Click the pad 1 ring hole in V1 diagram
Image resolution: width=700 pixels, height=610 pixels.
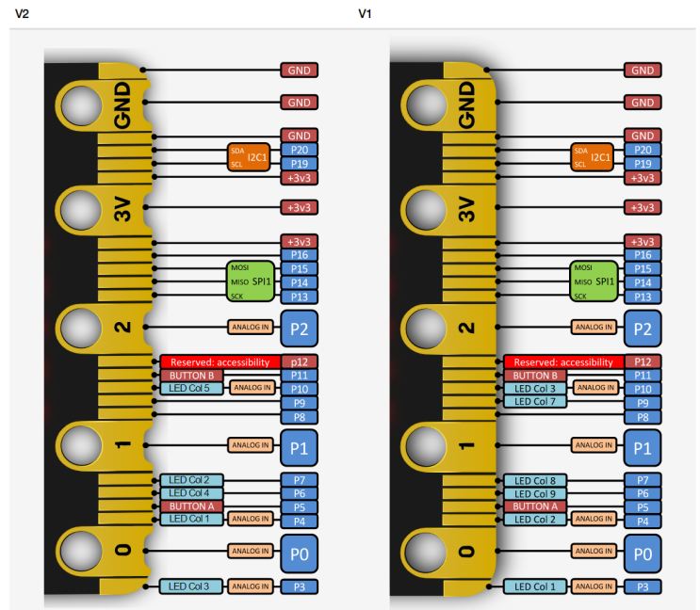(427, 446)
